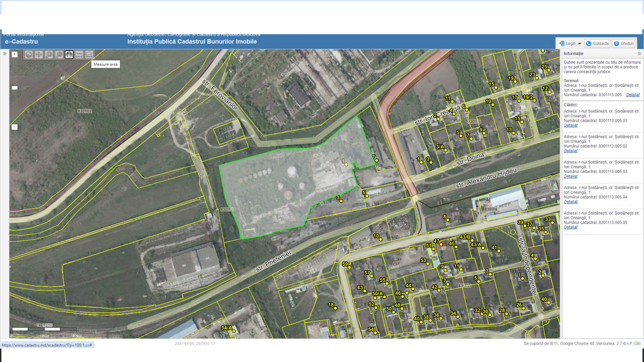
Task: Select the address marker 3/A
Action: (441, 147)
